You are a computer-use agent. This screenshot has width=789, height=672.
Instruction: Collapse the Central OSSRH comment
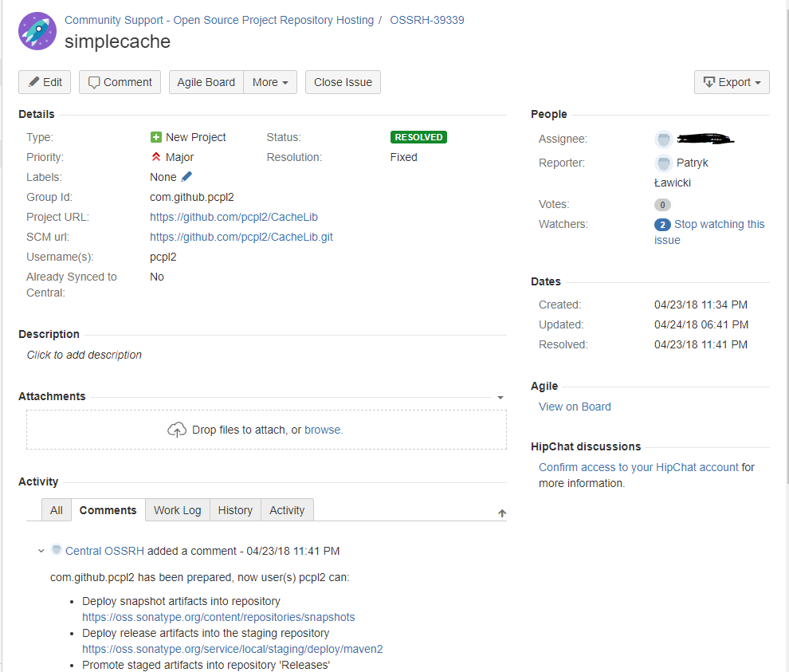click(41, 551)
